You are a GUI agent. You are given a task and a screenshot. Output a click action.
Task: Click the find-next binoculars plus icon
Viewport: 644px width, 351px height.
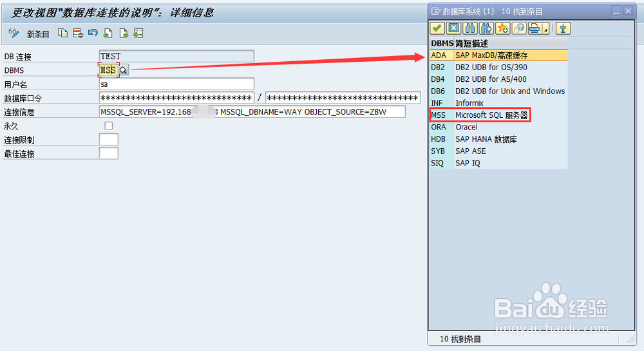point(486,28)
